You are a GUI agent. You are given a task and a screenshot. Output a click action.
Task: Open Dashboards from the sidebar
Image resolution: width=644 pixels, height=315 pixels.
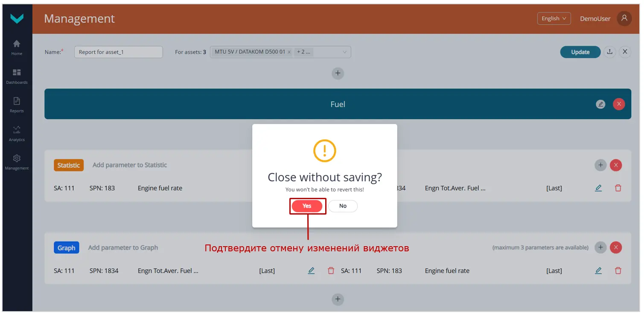(17, 75)
